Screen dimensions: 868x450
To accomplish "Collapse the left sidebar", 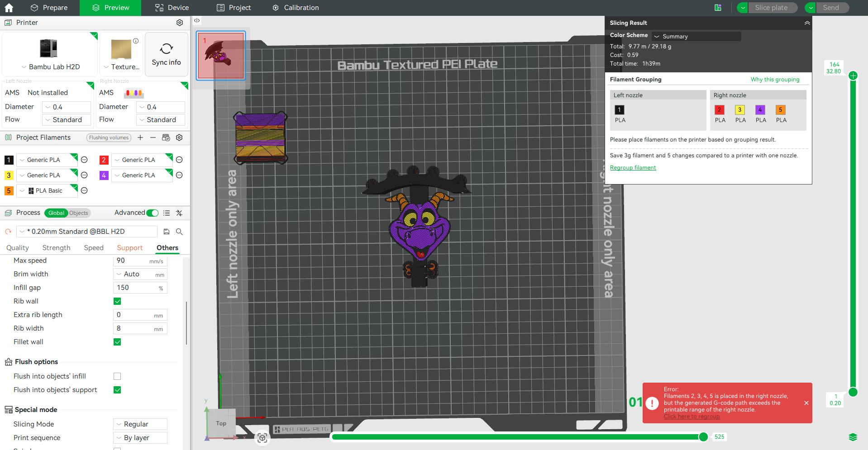I will pos(197,20).
